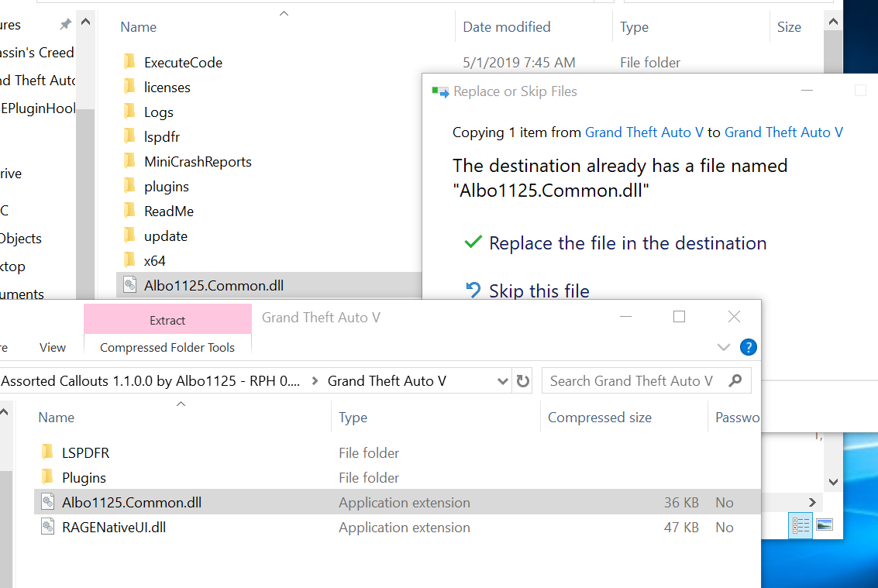This screenshot has height=588, width=878.
Task: Open source Grand Theft Auto V link
Action: 644,132
